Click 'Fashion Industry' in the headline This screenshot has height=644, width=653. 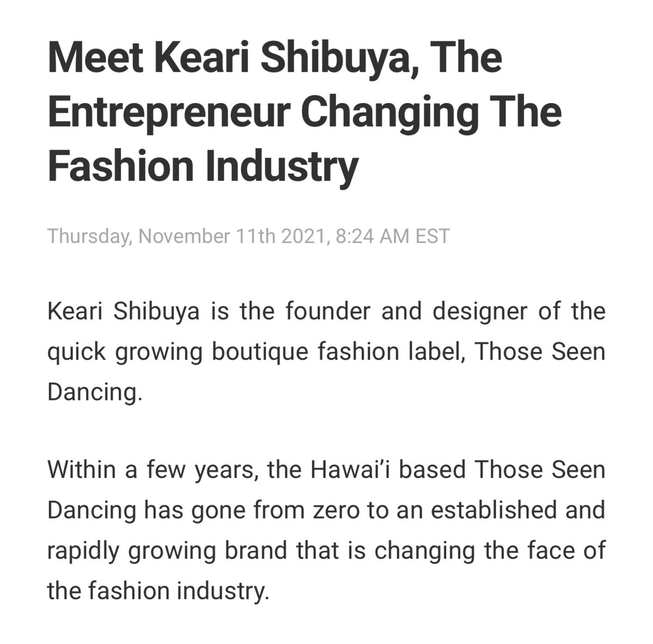click(203, 166)
